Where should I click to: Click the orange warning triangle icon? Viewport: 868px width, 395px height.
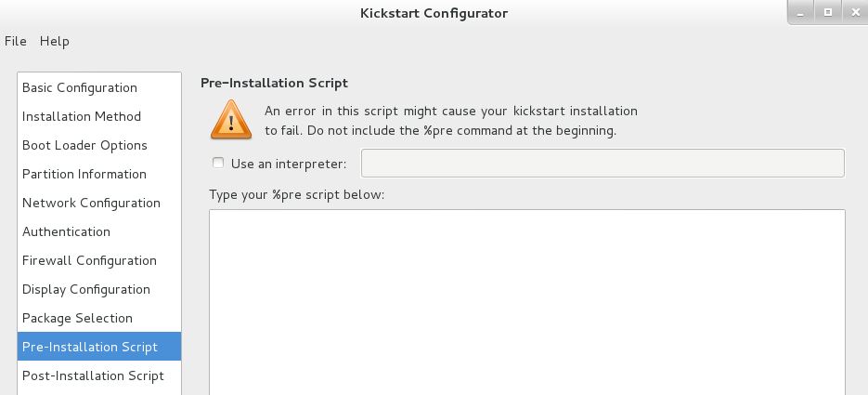231,120
